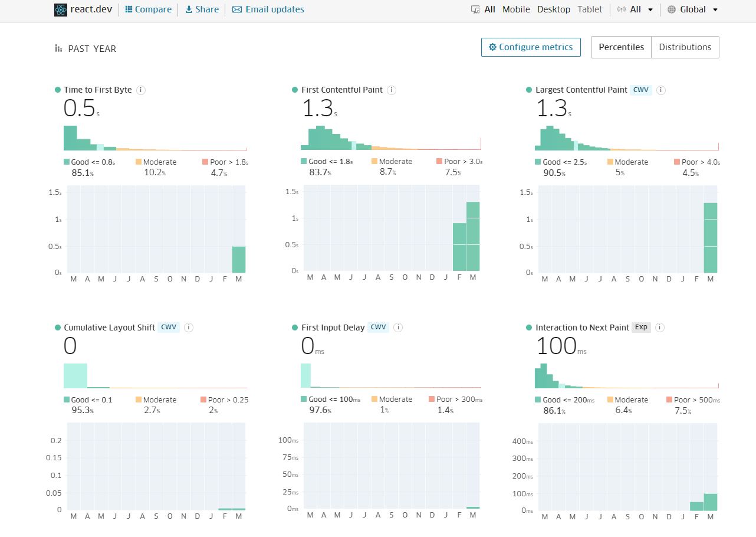The height and width of the screenshot is (537, 756).
Task: Open info for Interaction to Next Paint
Action: (659, 327)
